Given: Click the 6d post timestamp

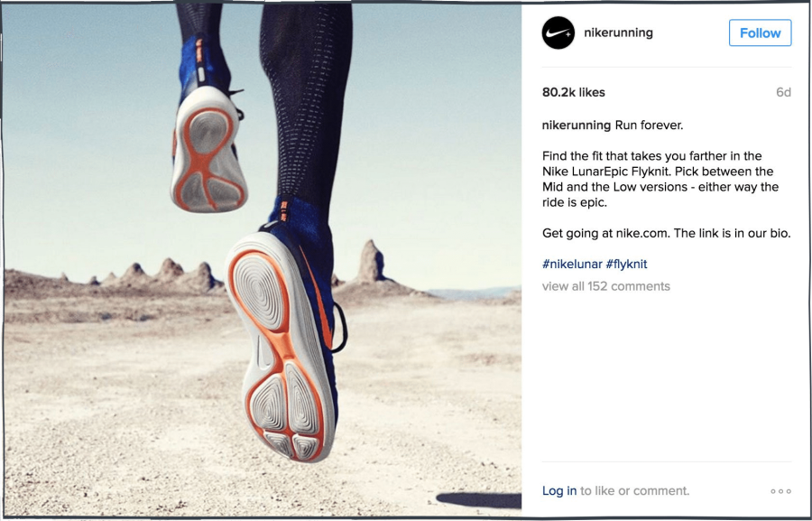Looking at the screenshot, I should [783, 92].
